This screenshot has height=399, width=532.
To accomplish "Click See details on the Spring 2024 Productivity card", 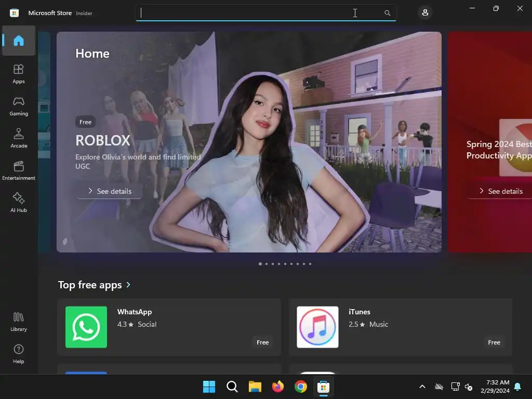I will pos(501,191).
